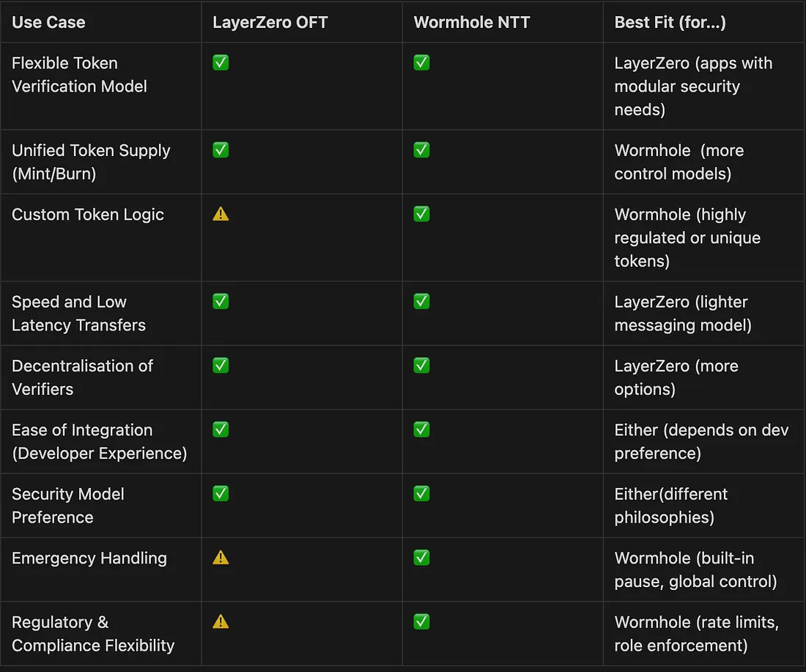Click Wormhole NTT checkmark for Custom Token Logic
Screen dimensions: 806x672
(421, 214)
